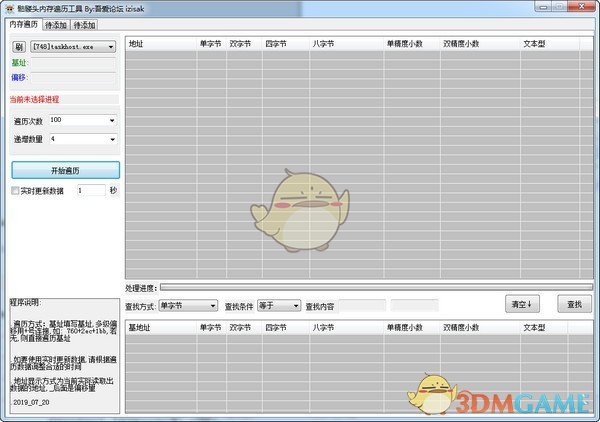Viewport: 600px width, 422px height.
Task: Click the lower table 文本型 header
Action: coord(544,328)
